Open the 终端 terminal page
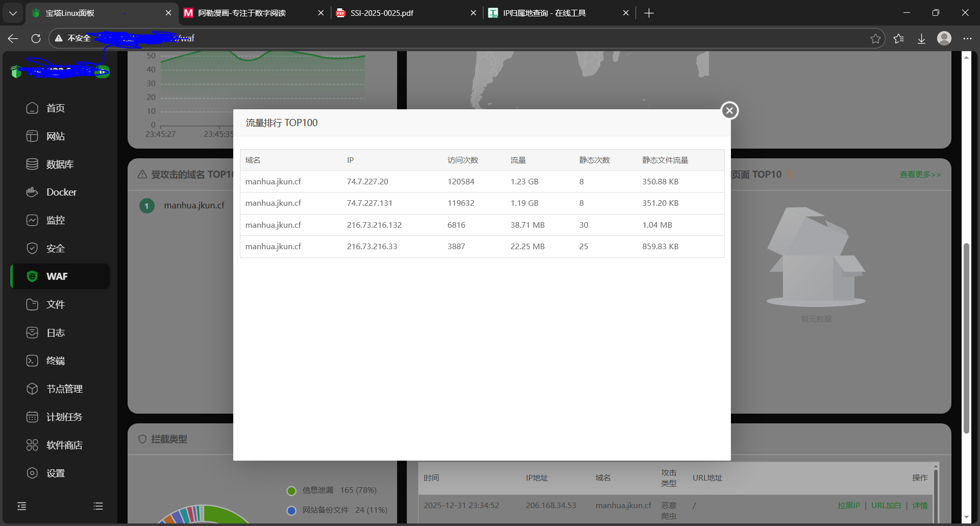Screen dimensions: 980x526 (55, 361)
